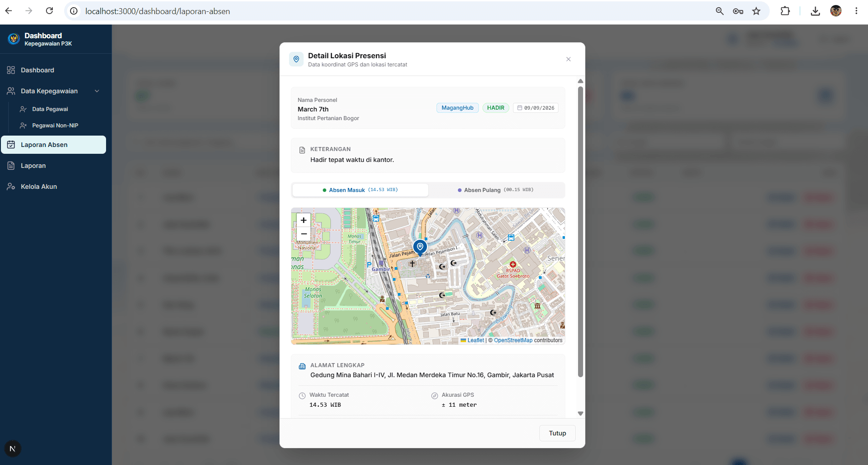Open the OpenStreetMap link

click(x=513, y=340)
